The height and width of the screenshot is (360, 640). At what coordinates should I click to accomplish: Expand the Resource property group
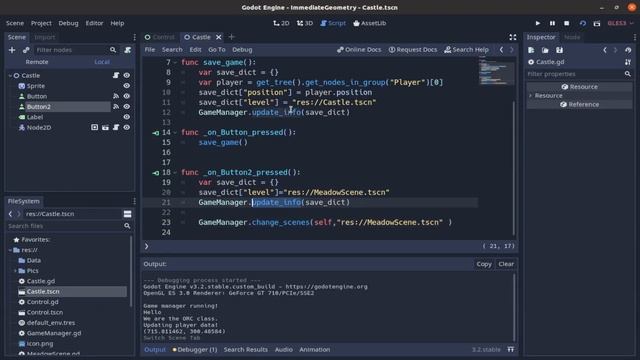coord(531,96)
